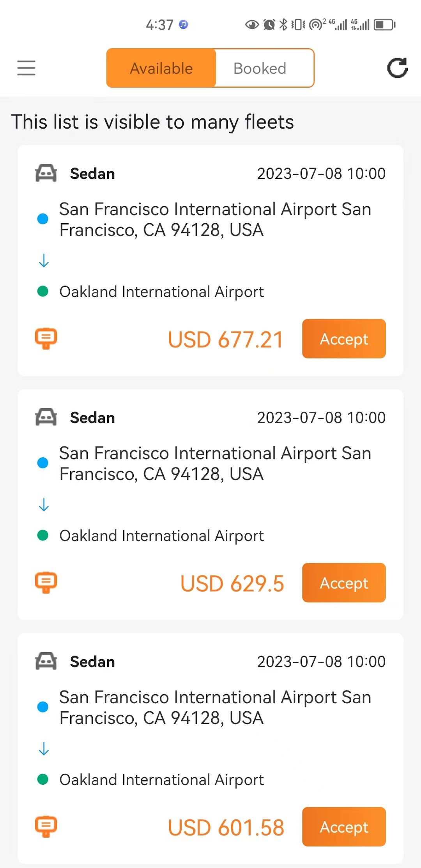The image size is (421, 868).
Task: Accept the USD 629.5 ride
Action: pyautogui.click(x=344, y=583)
